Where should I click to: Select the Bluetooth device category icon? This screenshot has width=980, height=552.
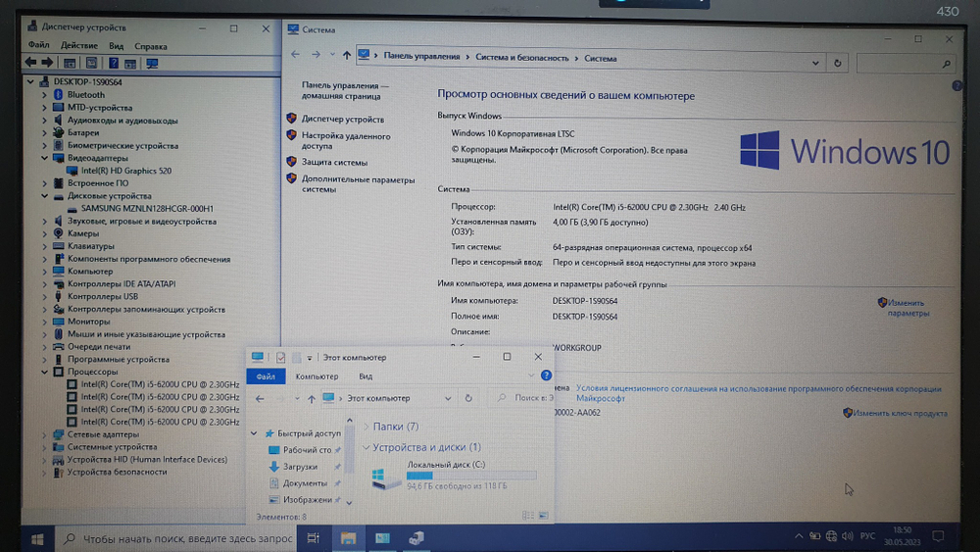(58, 94)
